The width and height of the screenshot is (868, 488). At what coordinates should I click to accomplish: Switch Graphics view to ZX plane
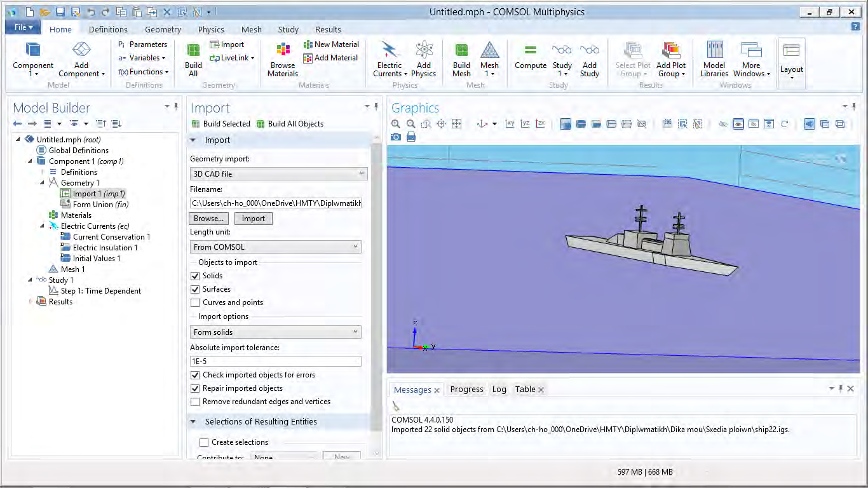(540, 124)
